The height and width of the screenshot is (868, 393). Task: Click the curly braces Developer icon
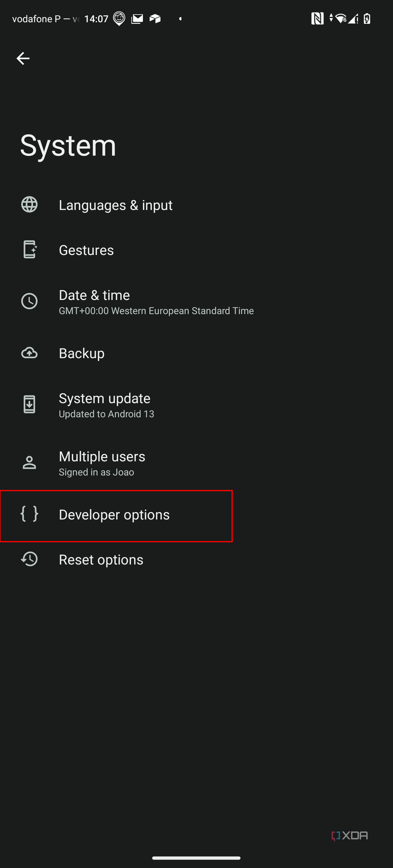point(29,514)
